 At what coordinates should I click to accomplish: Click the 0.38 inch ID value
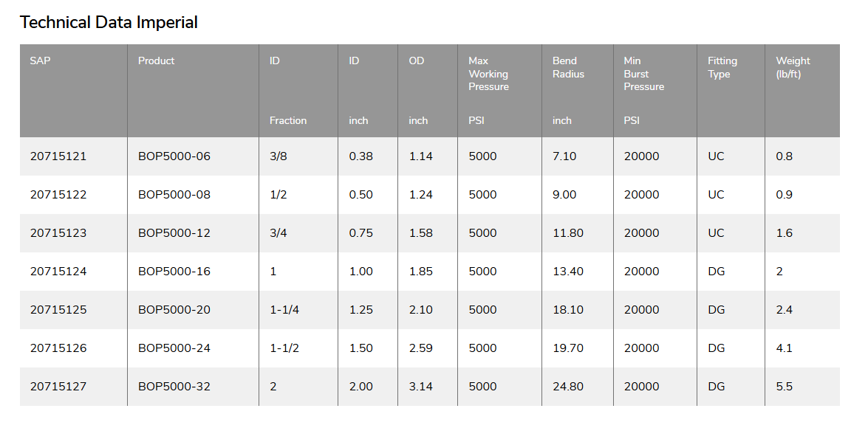point(361,156)
